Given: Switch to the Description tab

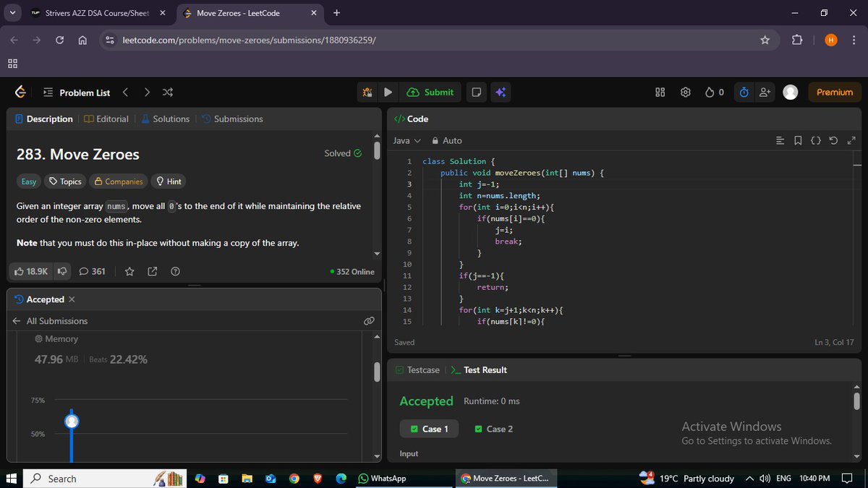Looking at the screenshot, I should pyautogui.click(x=44, y=119).
